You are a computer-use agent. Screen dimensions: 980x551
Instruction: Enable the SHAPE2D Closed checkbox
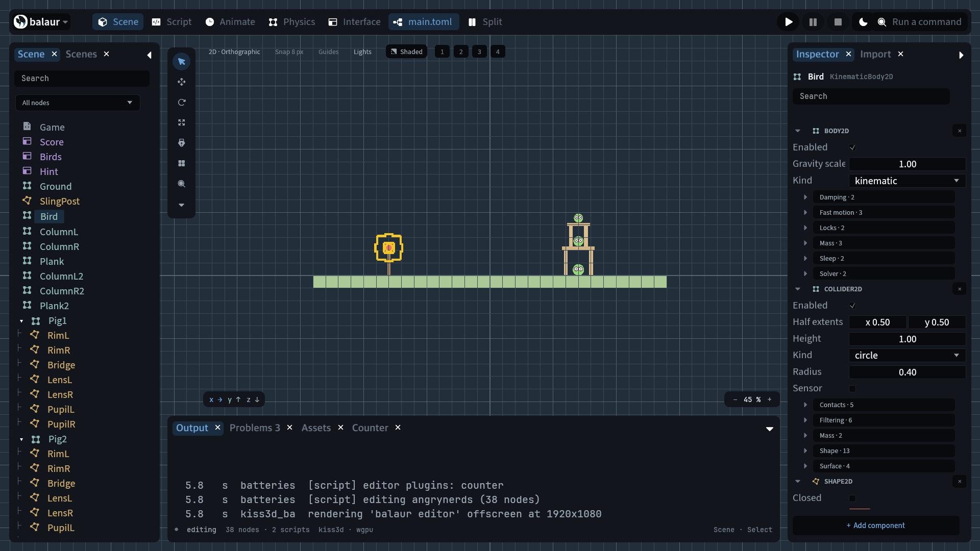coord(852,498)
